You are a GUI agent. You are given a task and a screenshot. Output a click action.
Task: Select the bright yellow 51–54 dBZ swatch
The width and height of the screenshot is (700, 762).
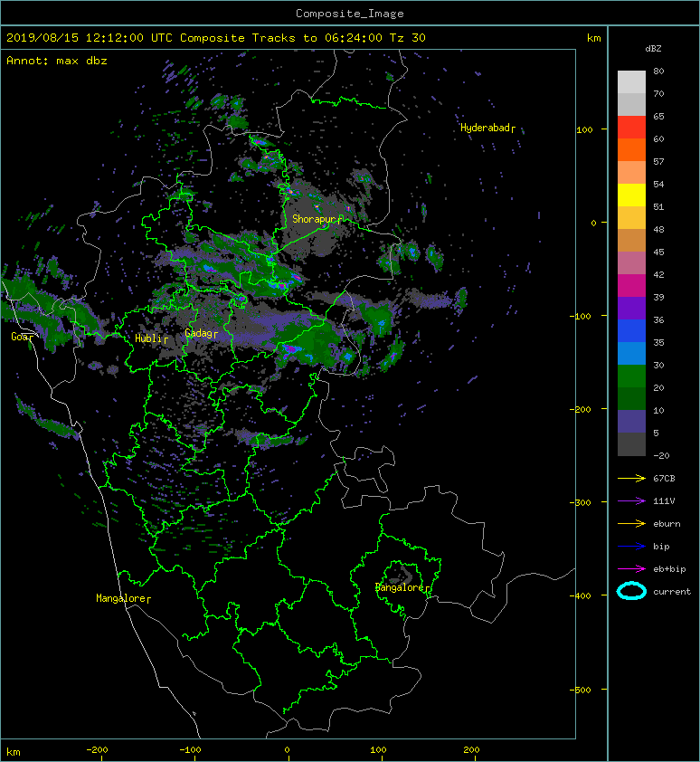631,195
